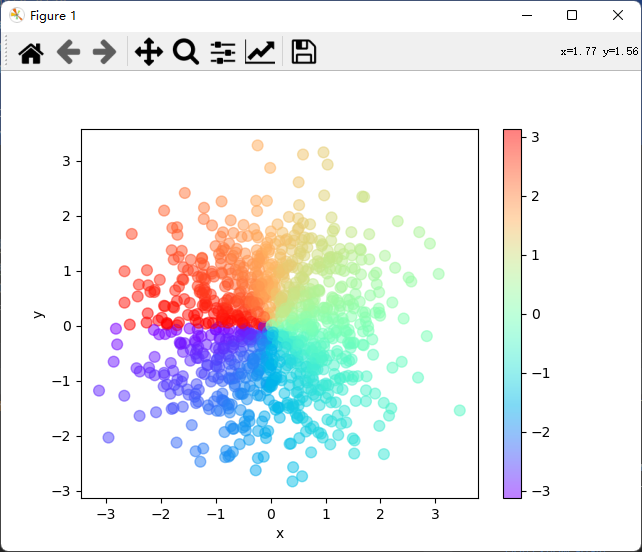Viewport: 642px width, 552px height.
Task: Click the colorbar tick label 2
Action: pyautogui.click(x=535, y=196)
